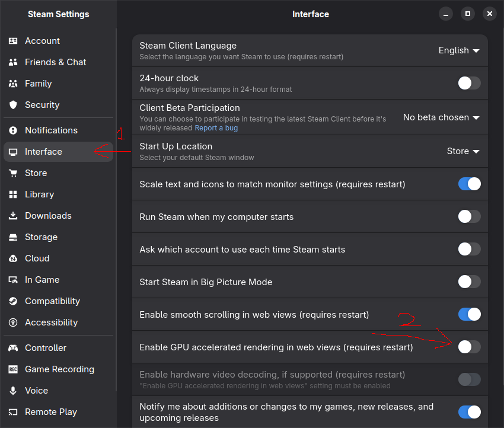Click the Security shield icon
Image resolution: width=504 pixels, height=428 pixels.
(13, 105)
